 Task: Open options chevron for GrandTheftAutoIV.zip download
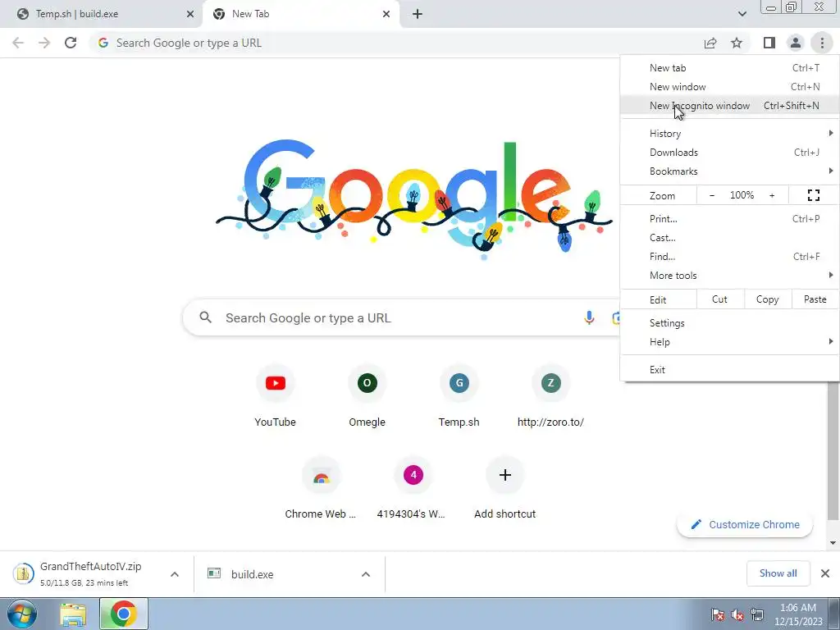coord(174,574)
